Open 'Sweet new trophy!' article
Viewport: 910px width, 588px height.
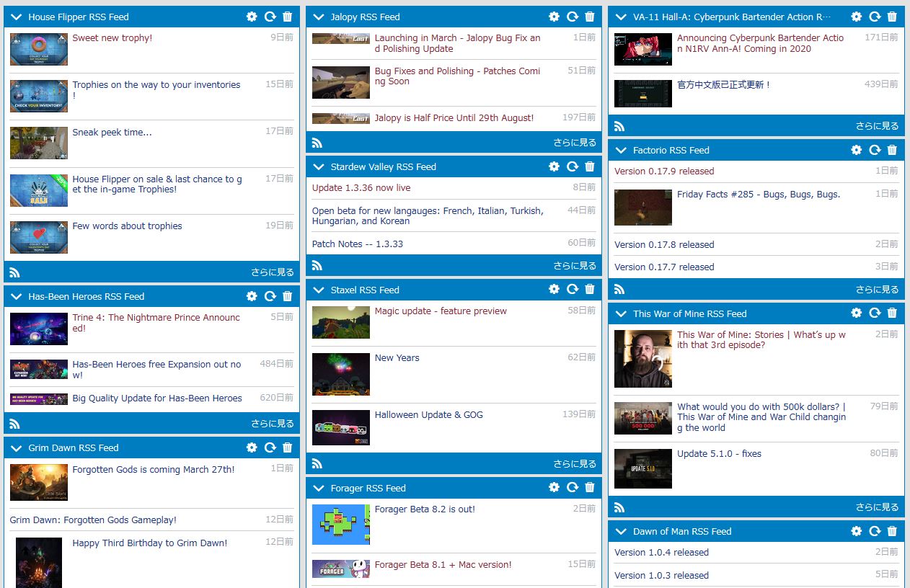(112, 38)
